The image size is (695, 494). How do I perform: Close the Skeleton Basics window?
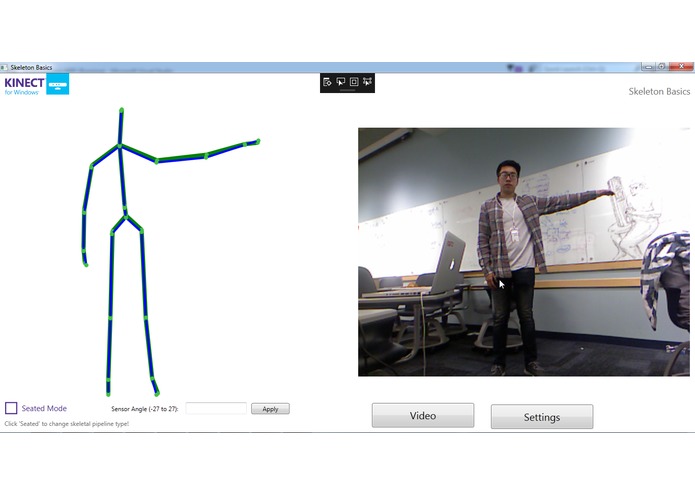[681, 67]
